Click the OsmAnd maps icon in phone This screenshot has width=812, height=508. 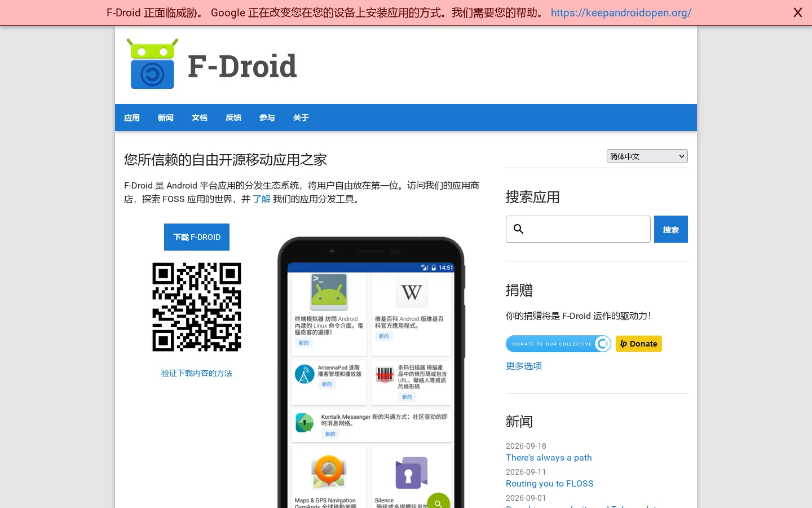pos(329,471)
